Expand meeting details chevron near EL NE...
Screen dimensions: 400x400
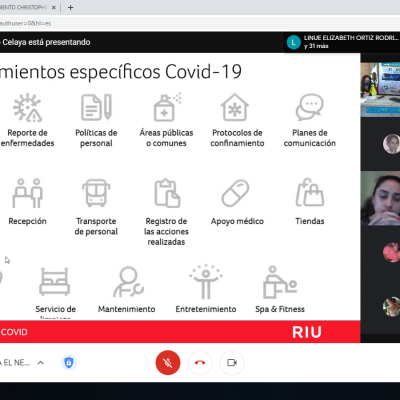coord(41,362)
